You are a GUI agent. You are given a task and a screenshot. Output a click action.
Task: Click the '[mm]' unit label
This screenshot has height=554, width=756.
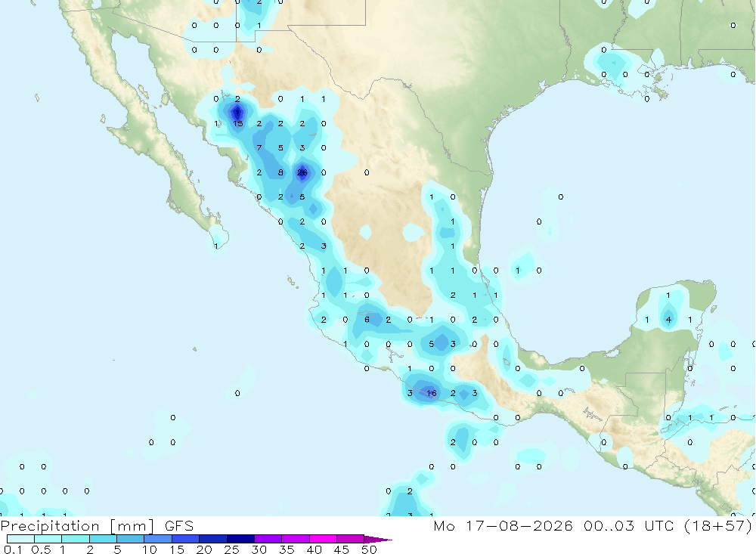pyautogui.click(x=132, y=526)
